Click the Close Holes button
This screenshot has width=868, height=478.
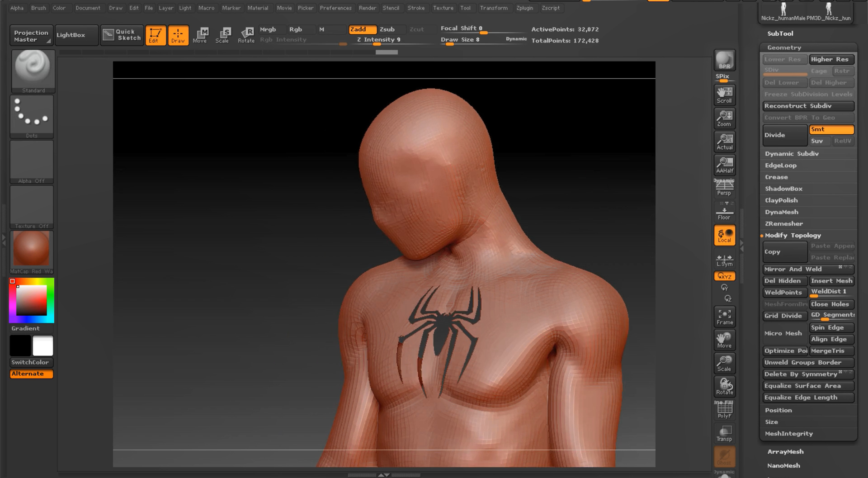pyautogui.click(x=831, y=304)
